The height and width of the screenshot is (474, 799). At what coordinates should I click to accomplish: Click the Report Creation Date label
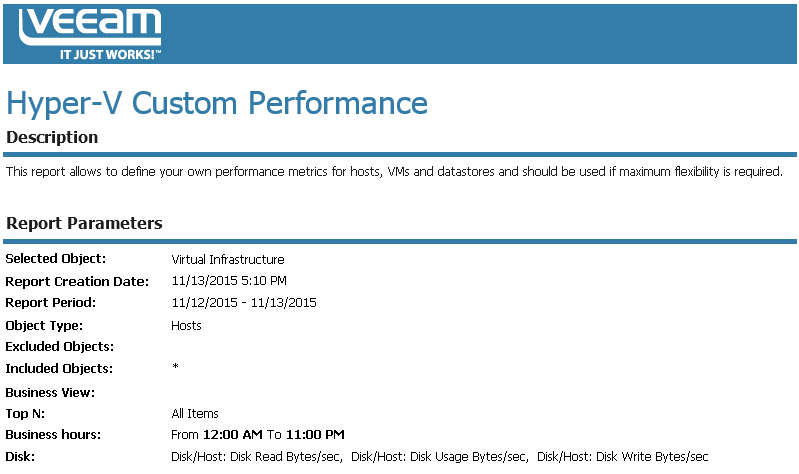77,281
